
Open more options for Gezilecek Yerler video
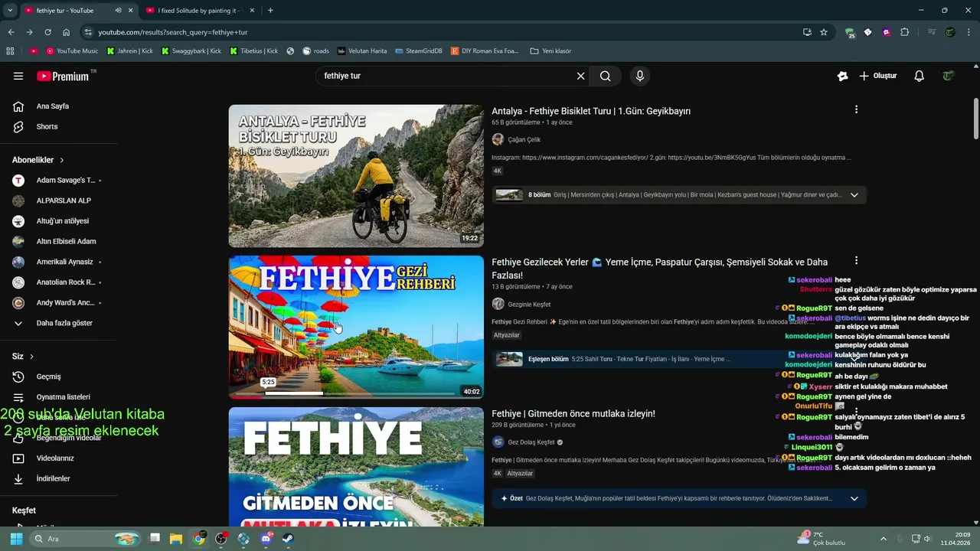point(856,261)
